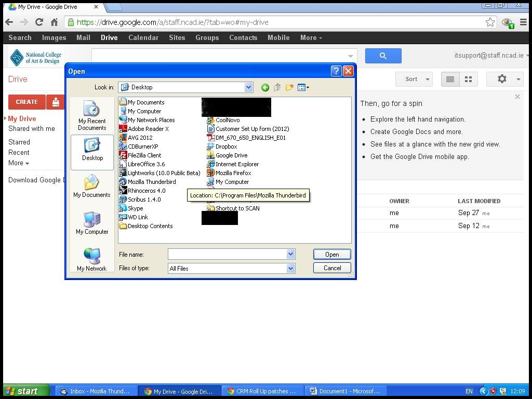Screen dimensions: 532x399
Task: Open Starred in Drive sidebar
Action: [x=19, y=142]
